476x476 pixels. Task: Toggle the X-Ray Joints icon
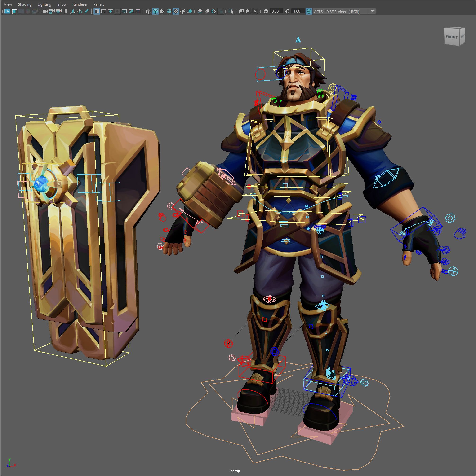[255, 11]
